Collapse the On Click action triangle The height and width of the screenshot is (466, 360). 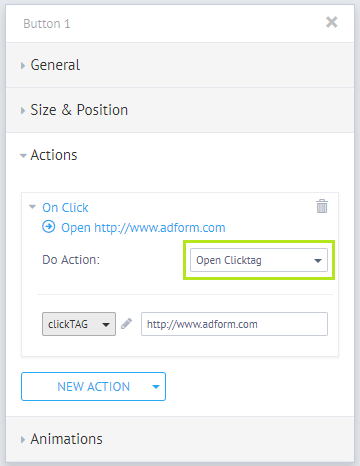click(x=32, y=207)
